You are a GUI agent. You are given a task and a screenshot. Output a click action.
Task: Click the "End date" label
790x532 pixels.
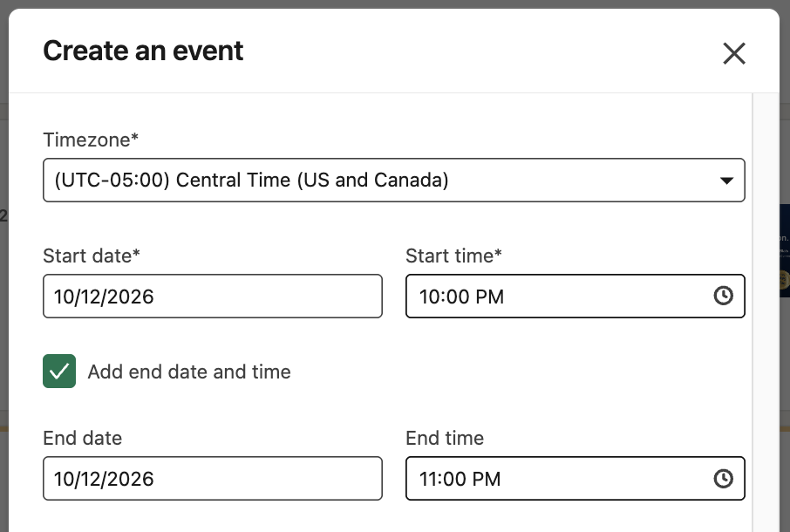(x=82, y=439)
